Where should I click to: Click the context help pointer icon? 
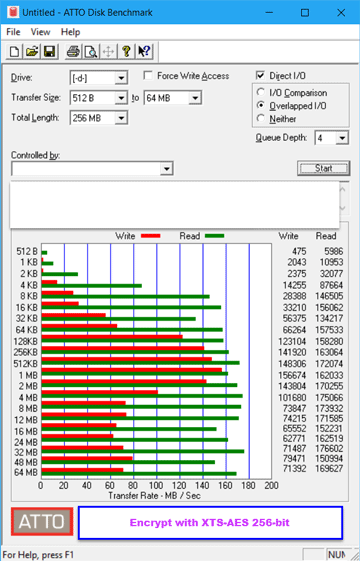144,52
